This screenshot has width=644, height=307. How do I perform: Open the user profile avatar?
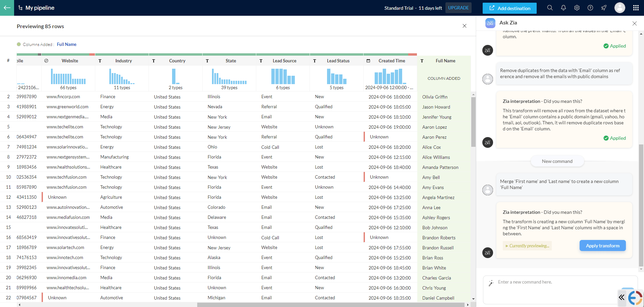(x=620, y=8)
